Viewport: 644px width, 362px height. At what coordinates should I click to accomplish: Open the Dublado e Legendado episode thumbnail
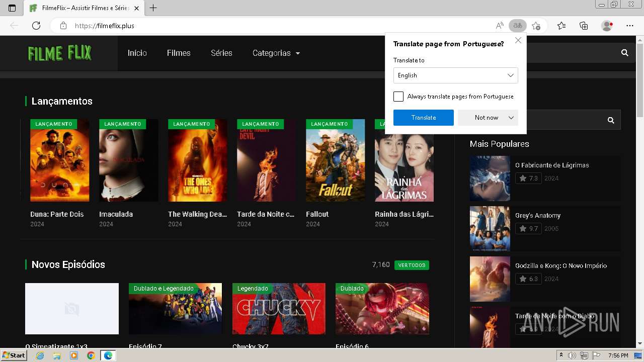coord(175,309)
